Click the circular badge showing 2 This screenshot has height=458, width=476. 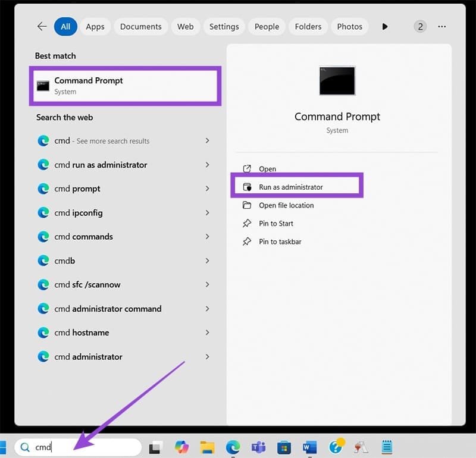(x=420, y=27)
